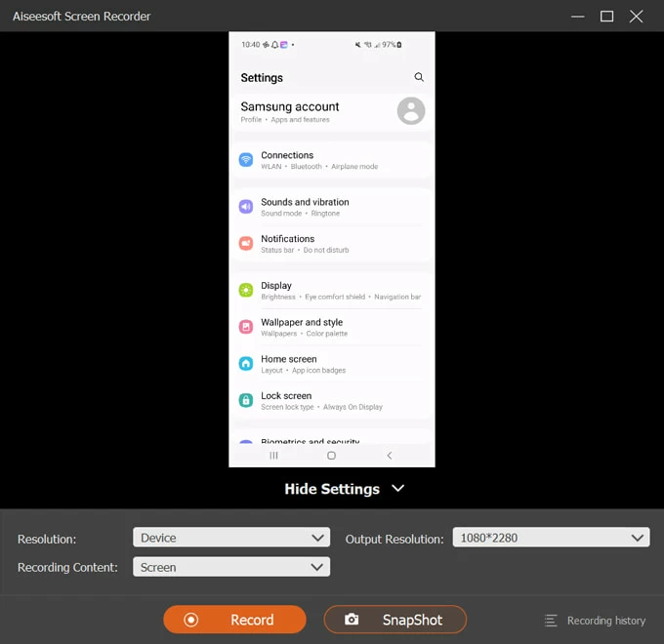Click the Notifications icon
Image resolution: width=664 pixels, height=644 pixels.
pyautogui.click(x=246, y=243)
